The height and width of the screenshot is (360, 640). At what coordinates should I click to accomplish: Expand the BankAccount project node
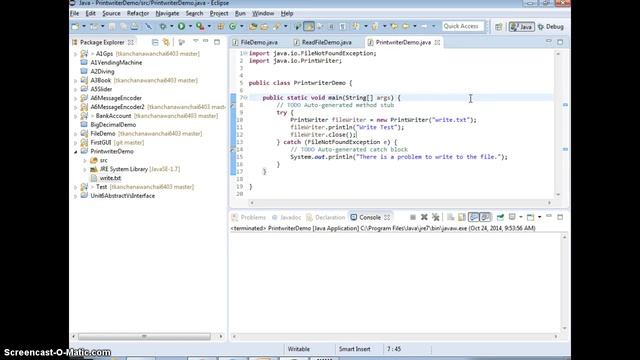click(x=76, y=116)
